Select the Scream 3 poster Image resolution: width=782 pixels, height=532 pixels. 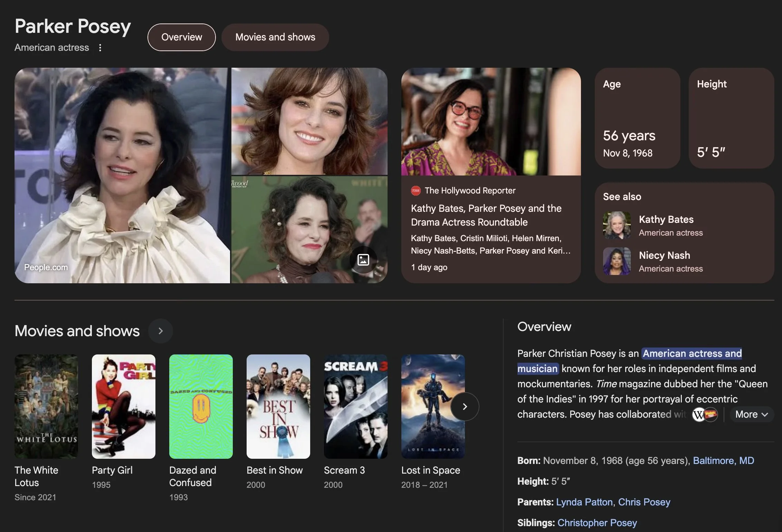pyautogui.click(x=355, y=406)
